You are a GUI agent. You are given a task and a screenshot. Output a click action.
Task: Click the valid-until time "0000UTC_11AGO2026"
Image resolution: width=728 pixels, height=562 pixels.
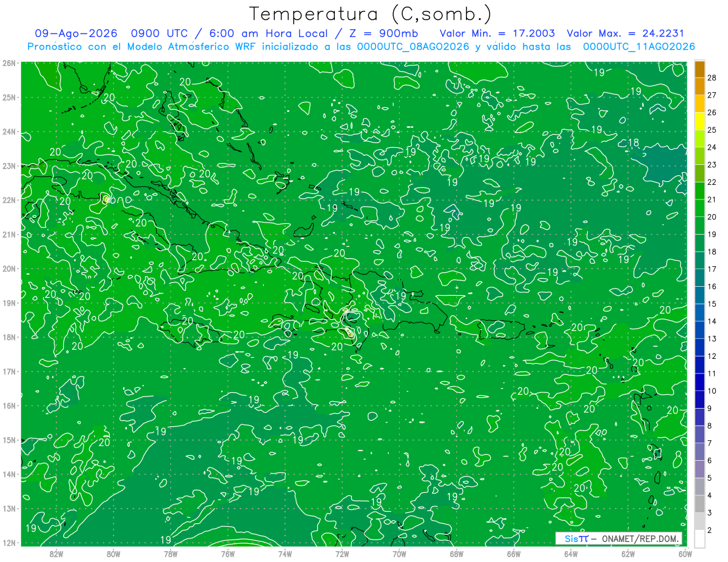click(639, 47)
